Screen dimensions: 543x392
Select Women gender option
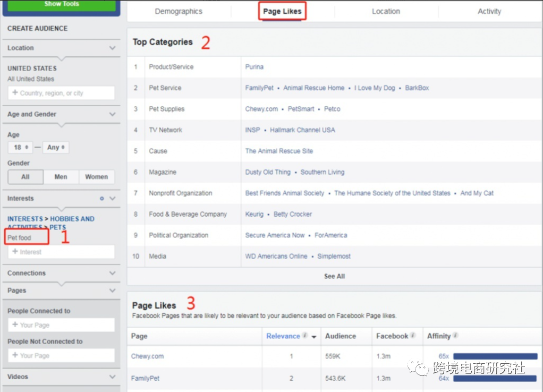click(x=96, y=176)
